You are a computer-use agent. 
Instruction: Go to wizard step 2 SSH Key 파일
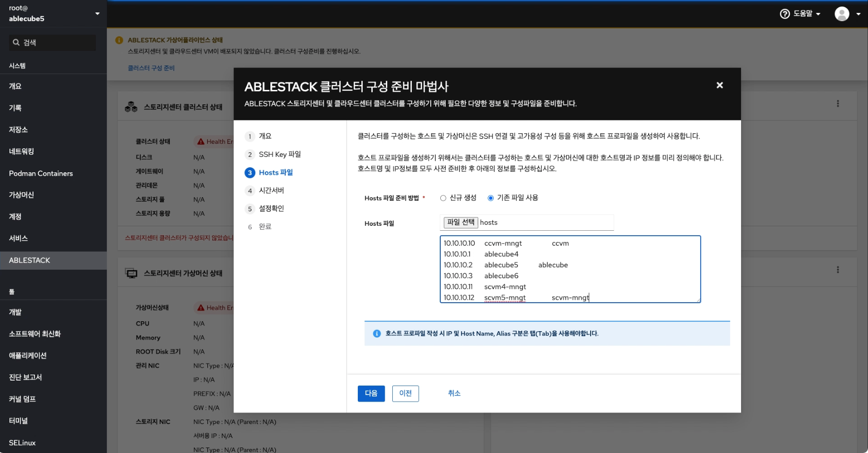point(273,154)
